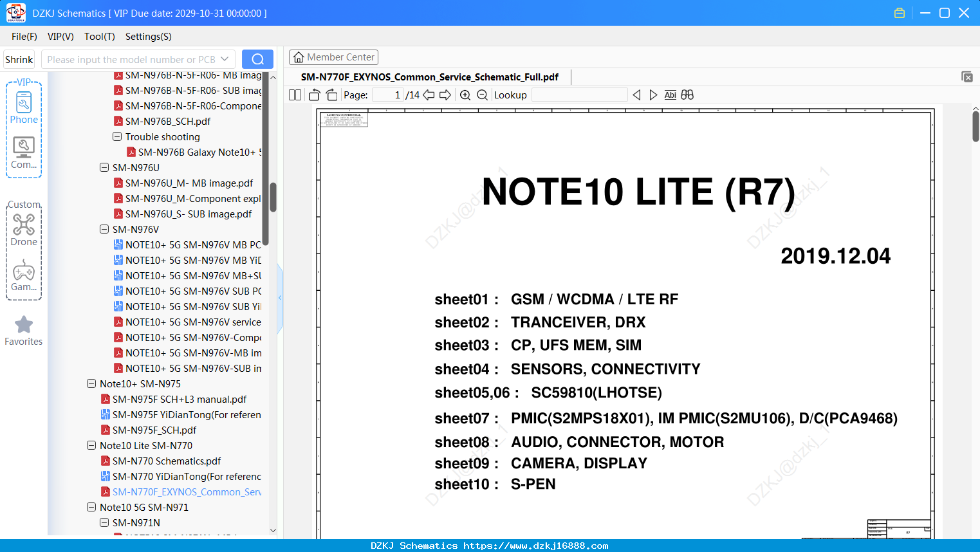Open SM-N975F YiDianTong reference file
Image resolution: width=980 pixels, height=552 pixels.
(x=181, y=414)
